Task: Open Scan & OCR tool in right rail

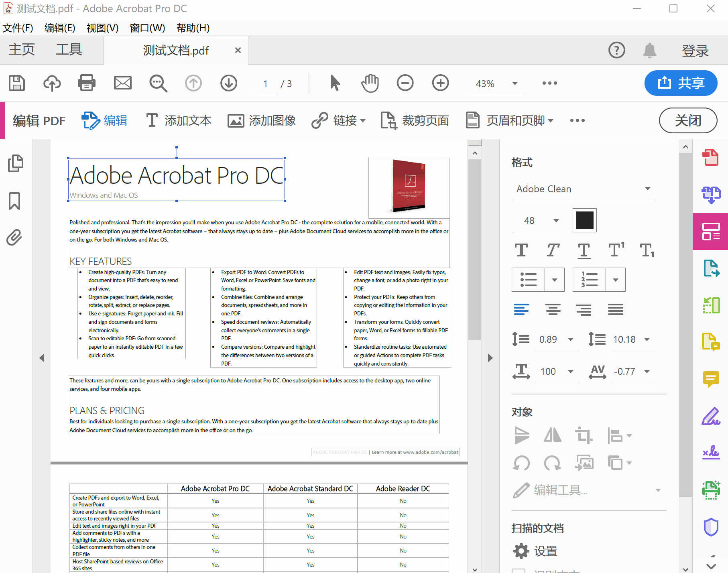Action: click(711, 490)
